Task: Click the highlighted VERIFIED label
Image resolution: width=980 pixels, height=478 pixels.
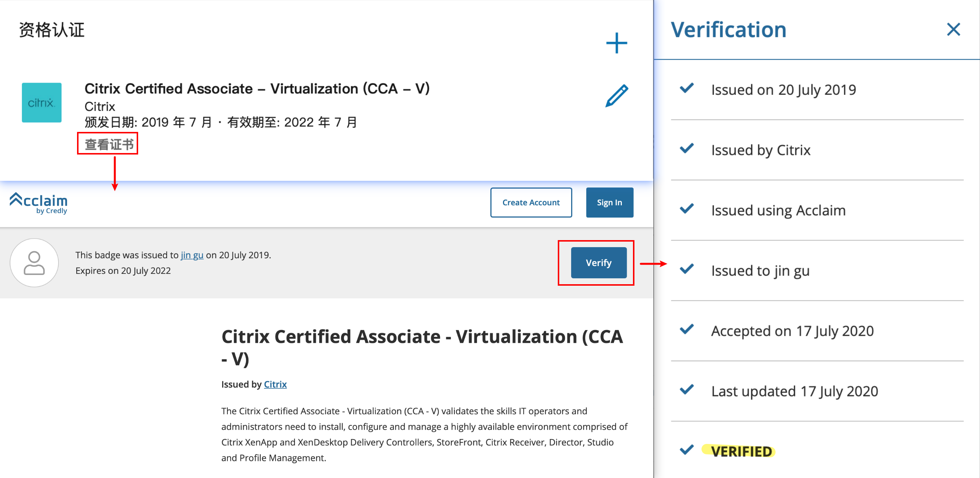Action: (x=741, y=451)
